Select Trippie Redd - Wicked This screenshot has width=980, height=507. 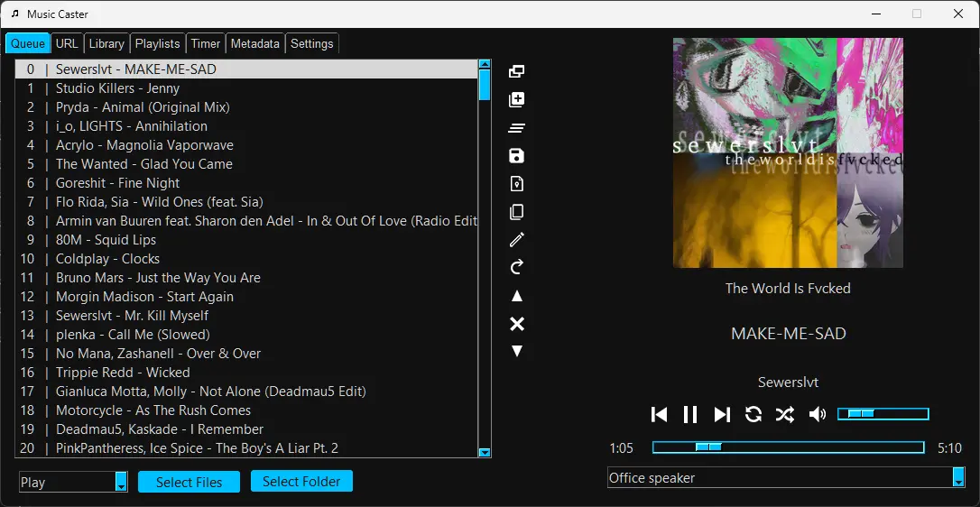click(x=246, y=373)
